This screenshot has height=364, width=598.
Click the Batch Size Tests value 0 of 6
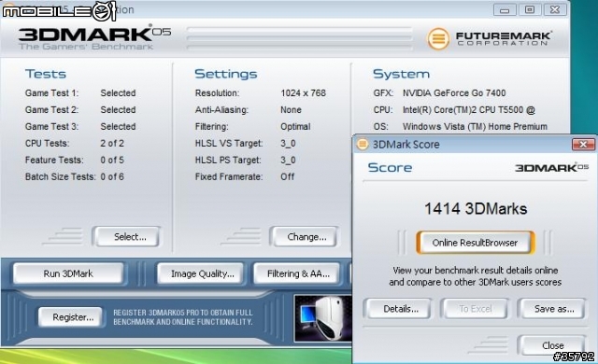coord(112,176)
